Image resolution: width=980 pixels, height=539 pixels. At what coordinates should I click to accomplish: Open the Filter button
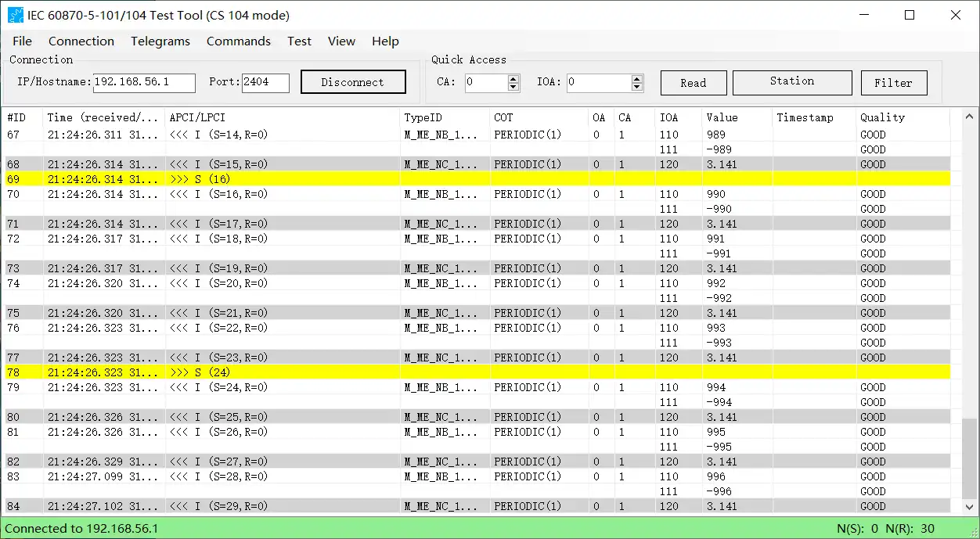(893, 83)
